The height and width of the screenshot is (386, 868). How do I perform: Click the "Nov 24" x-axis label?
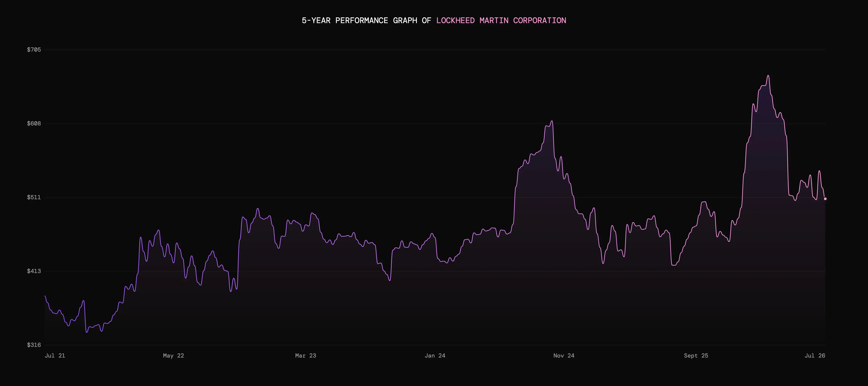[x=564, y=356]
